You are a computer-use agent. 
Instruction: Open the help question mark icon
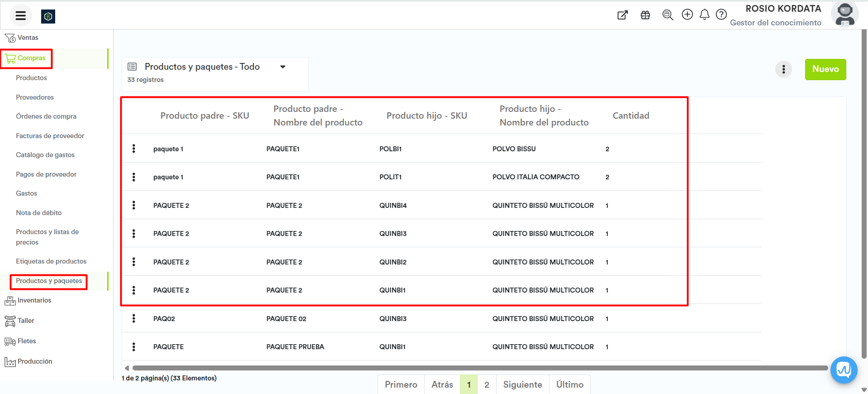(x=721, y=14)
